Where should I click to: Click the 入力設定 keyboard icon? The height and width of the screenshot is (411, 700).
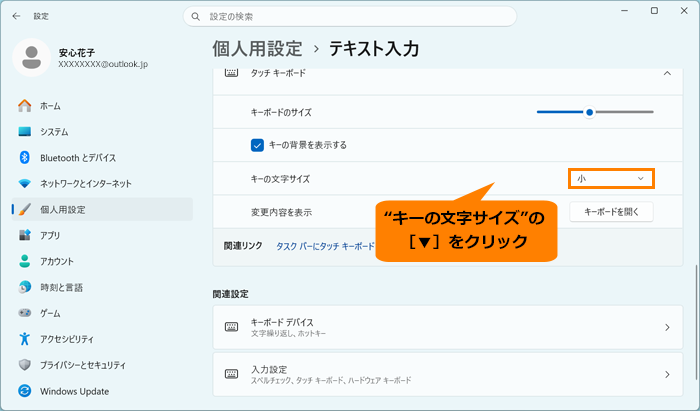coord(231,374)
